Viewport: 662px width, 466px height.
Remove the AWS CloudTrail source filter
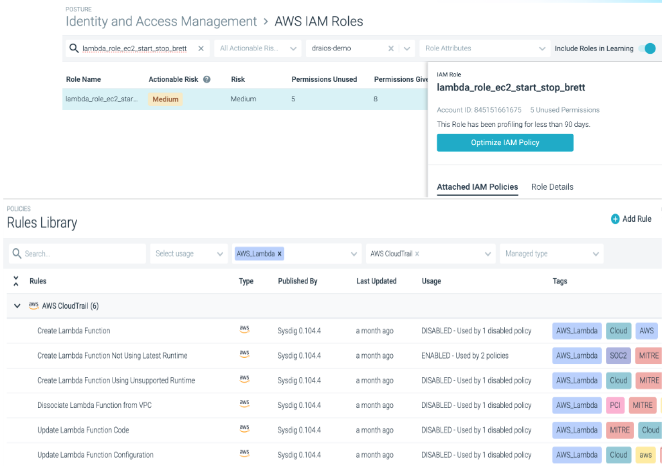pyautogui.click(x=417, y=254)
